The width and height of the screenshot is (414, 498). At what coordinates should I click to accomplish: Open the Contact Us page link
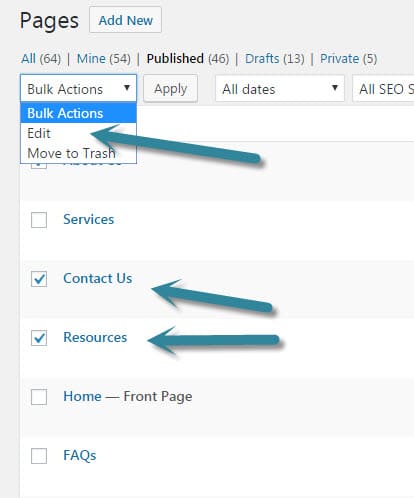(x=98, y=278)
